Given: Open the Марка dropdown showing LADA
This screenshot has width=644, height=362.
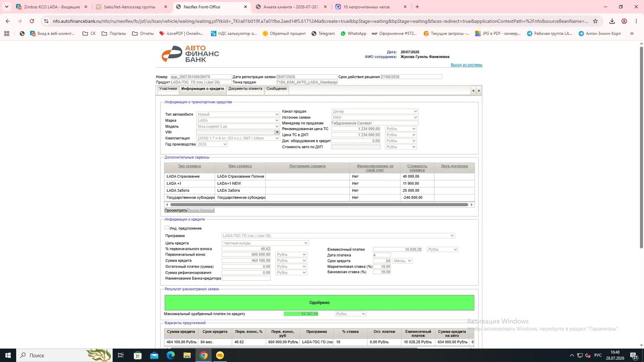Looking at the screenshot, I should tap(238, 121).
